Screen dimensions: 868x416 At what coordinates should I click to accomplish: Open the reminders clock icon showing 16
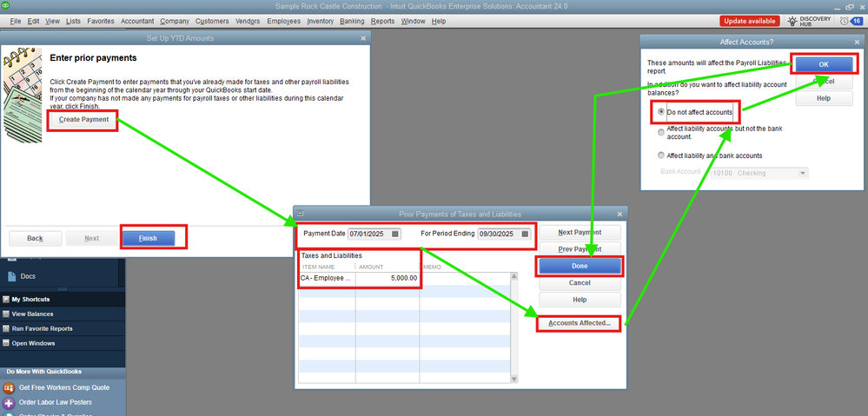[x=845, y=21]
